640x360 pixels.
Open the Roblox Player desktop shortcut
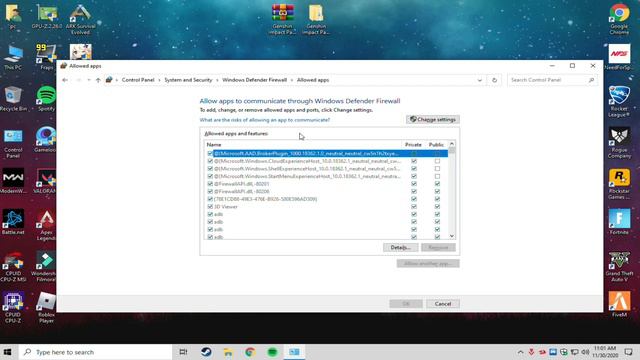(46, 308)
